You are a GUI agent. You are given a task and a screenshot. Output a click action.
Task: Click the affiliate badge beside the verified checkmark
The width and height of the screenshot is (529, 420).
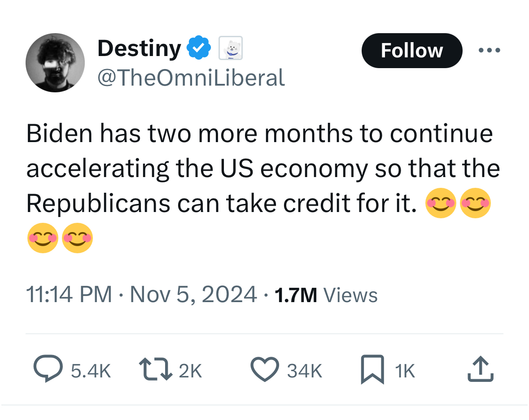click(230, 48)
